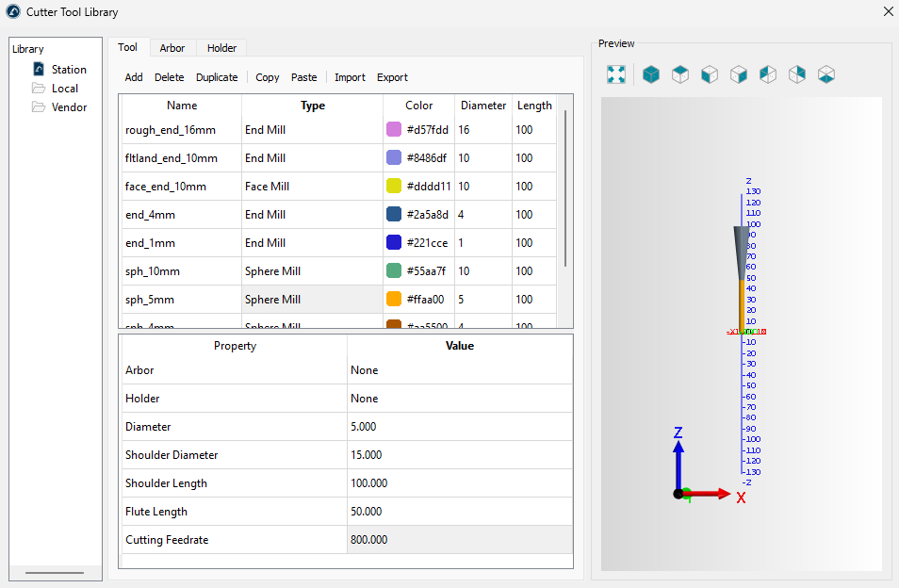Switch to the Holder tab
899x588 pixels.
tap(221, 48)
